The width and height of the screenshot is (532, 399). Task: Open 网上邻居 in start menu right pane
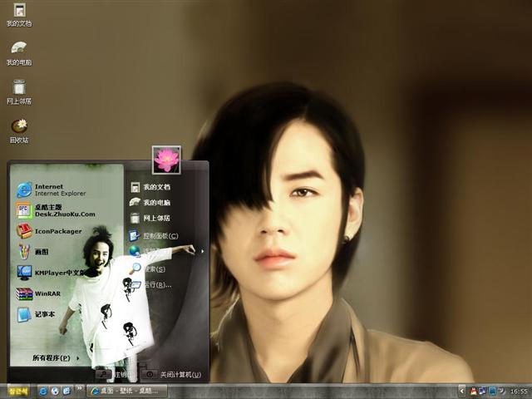click(x=150, y=218)
